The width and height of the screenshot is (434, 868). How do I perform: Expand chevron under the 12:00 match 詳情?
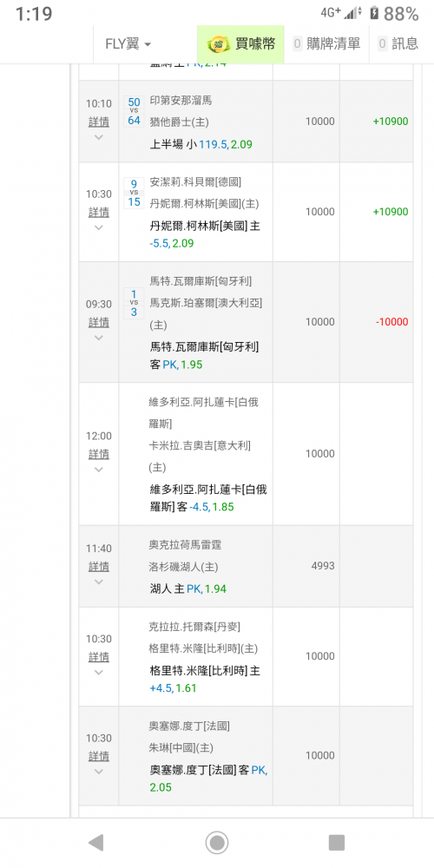coord(99,470)
